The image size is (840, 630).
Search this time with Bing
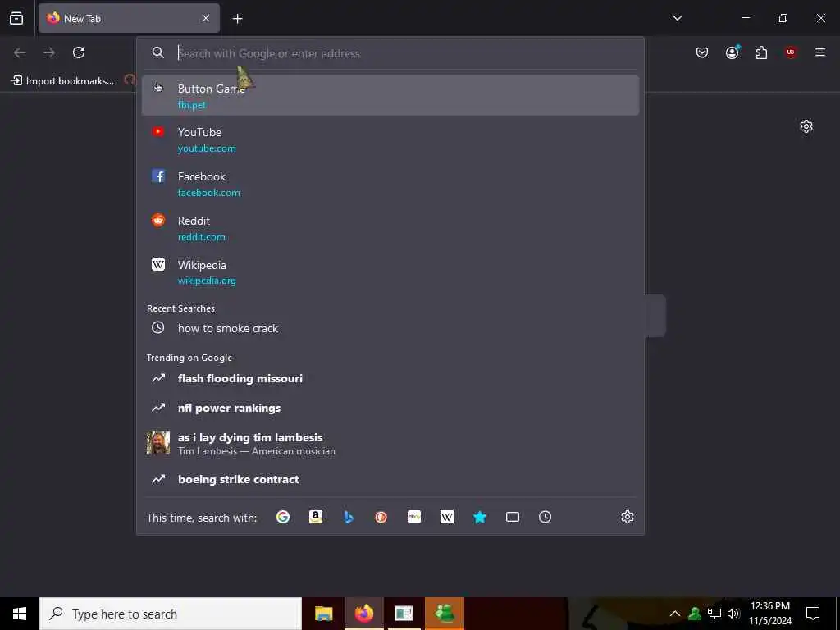(x=348, y=517)
